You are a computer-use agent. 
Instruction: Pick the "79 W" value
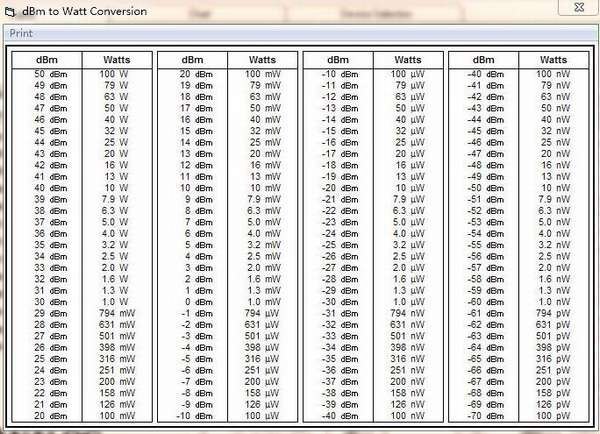[x=116, y=85]
